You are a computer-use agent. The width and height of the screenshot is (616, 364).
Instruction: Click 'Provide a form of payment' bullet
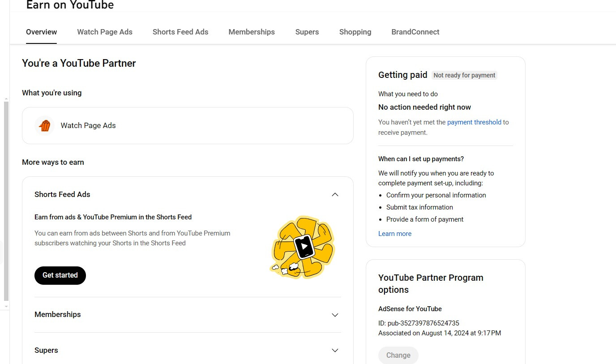click(425, 219)
